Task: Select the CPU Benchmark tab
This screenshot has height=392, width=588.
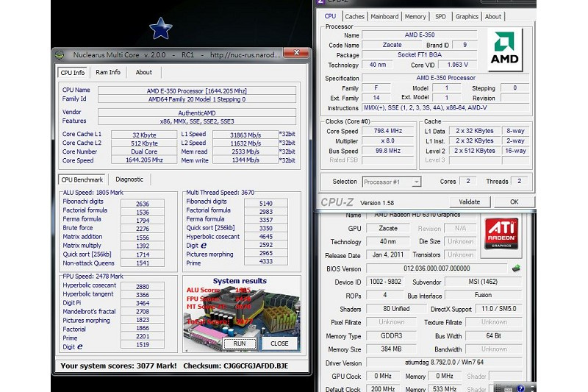Action: point(82,179)
